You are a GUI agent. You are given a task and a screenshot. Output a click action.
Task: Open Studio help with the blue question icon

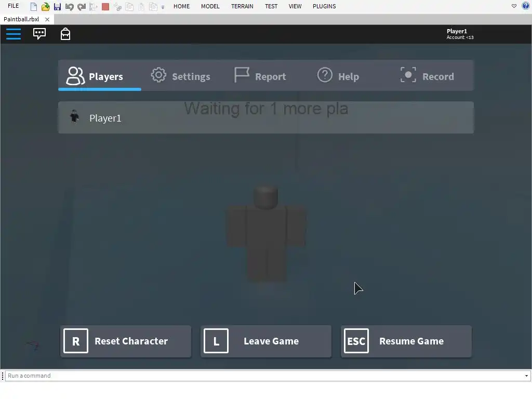(526, 6)
